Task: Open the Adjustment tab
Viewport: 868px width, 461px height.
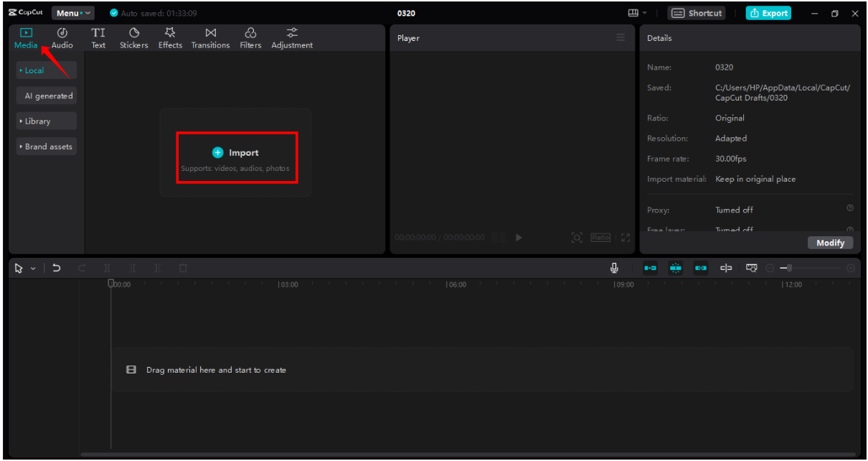Action: tap(292, 38)
